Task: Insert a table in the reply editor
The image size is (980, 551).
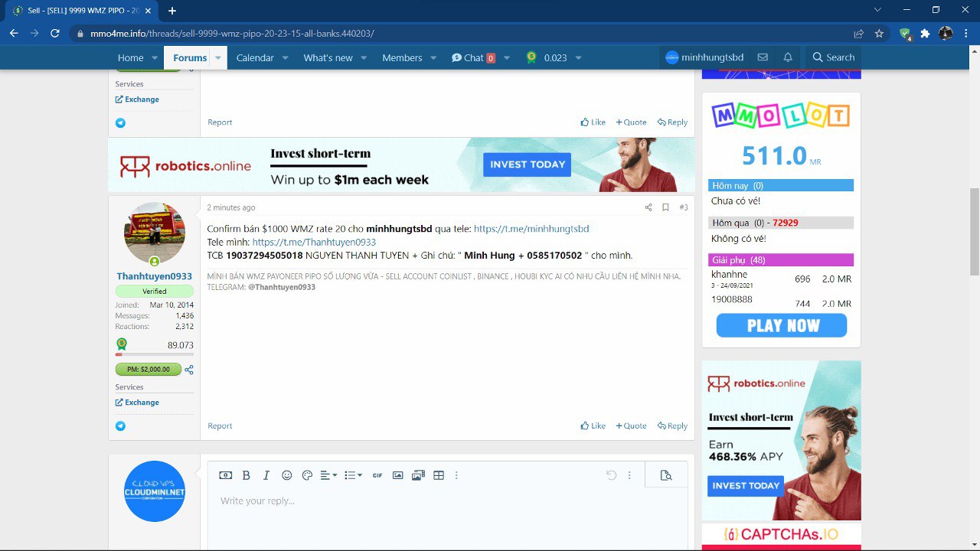Action: coord(439,475)
